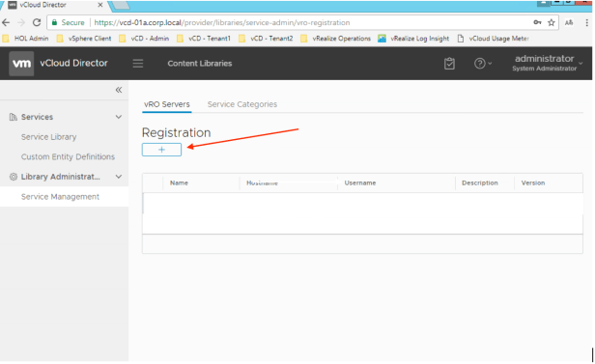Open the vCD - Tenant2 bookmark
This screenshot has height=364, width=595.
click(266, 39)
